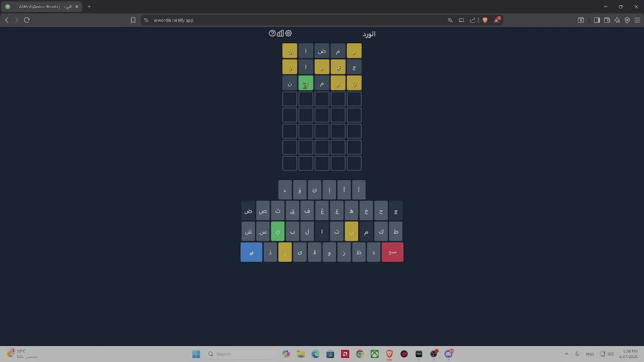Click the ة key on the keyboard
Screen dimensions: 644x362
click(x=314, y=252)
